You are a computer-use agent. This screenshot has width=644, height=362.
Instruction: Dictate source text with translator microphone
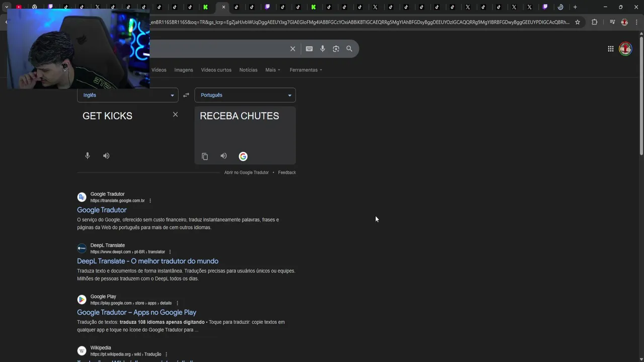88,156
